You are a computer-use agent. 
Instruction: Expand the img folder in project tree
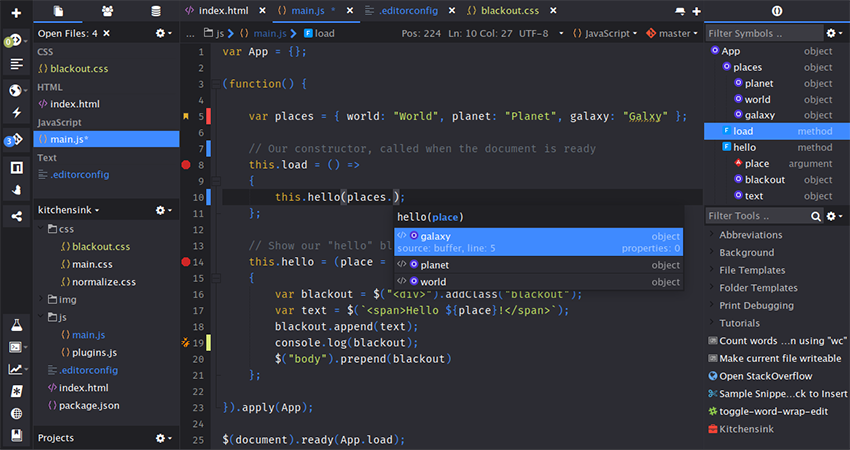67,299
